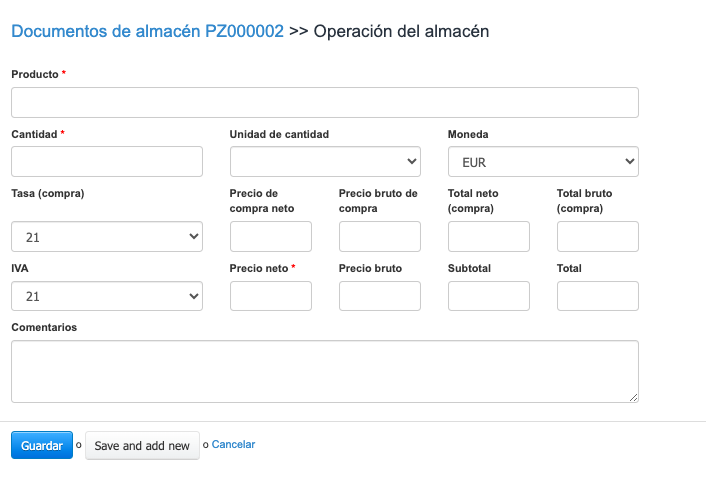
Task: Select the Precio bruto de compra field
Action: click(x=379, y=237)
